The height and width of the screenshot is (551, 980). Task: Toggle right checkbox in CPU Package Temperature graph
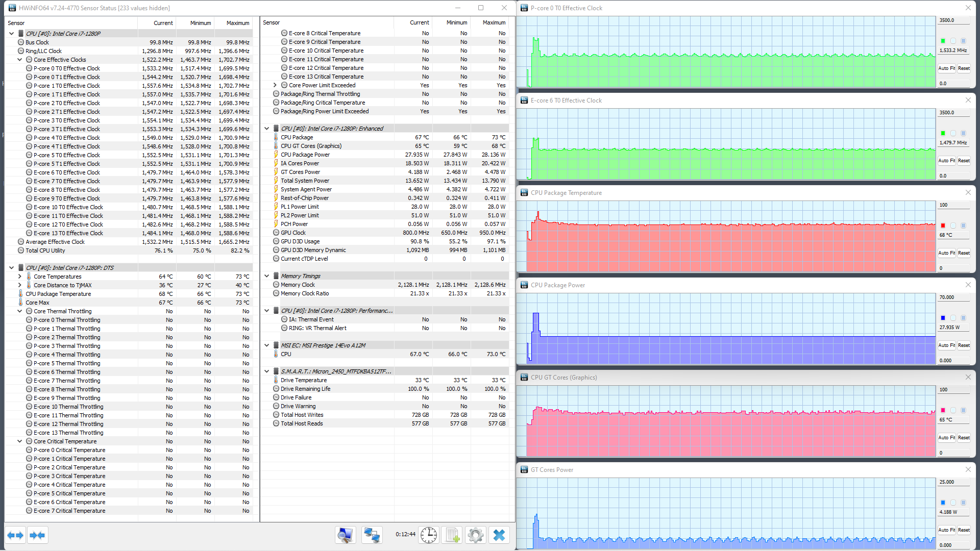click(x=963, y=226)
